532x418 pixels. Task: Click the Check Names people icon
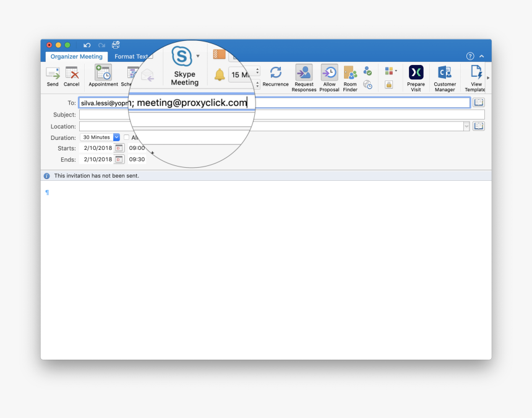point(367,71)
